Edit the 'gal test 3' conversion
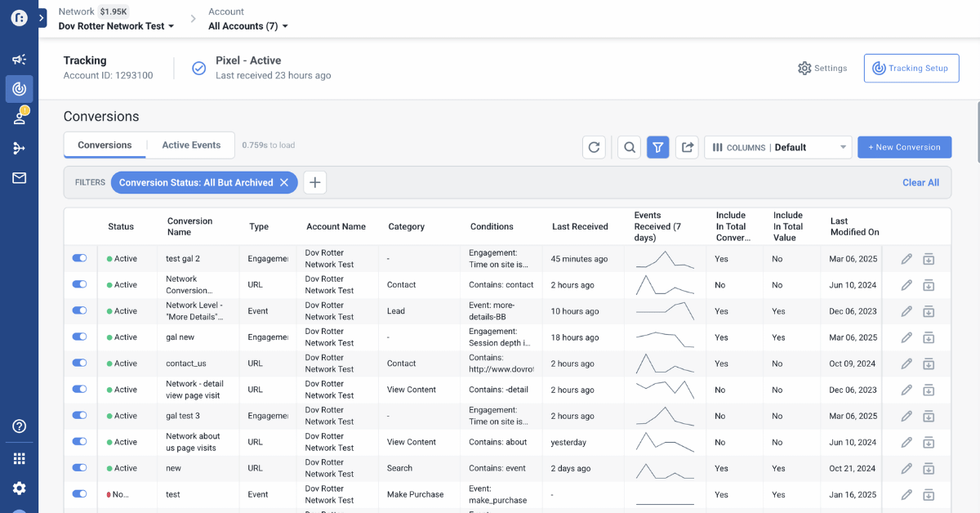This screenshot has height=513, width=980. pos(906,416)
